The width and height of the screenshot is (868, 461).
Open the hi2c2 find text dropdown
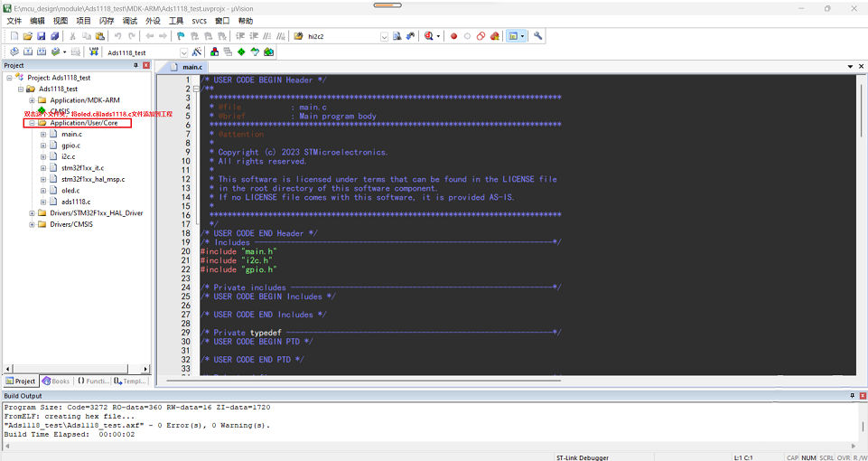[x=385, y=36]
